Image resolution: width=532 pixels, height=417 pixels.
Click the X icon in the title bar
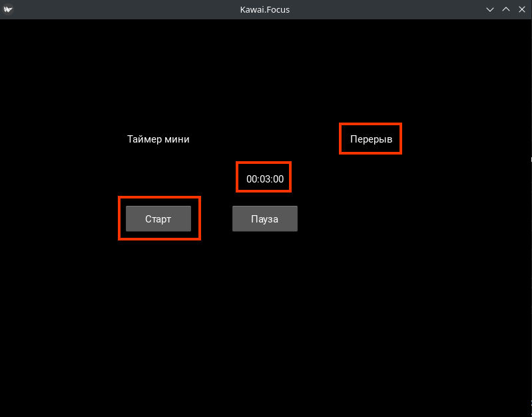(521, 9)
